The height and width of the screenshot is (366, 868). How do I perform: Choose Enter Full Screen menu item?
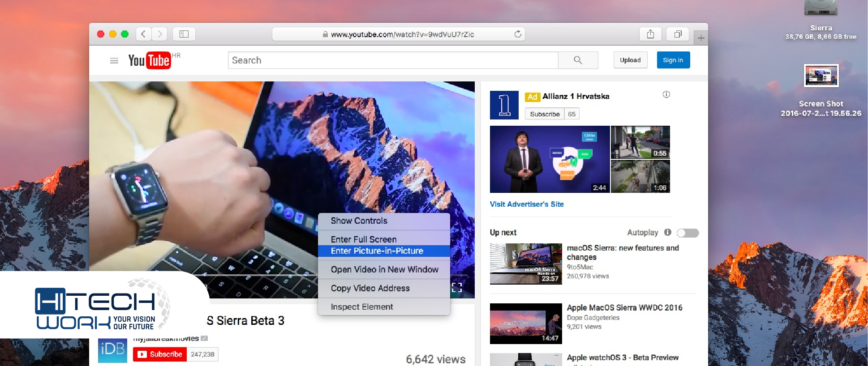pos(384,239)
